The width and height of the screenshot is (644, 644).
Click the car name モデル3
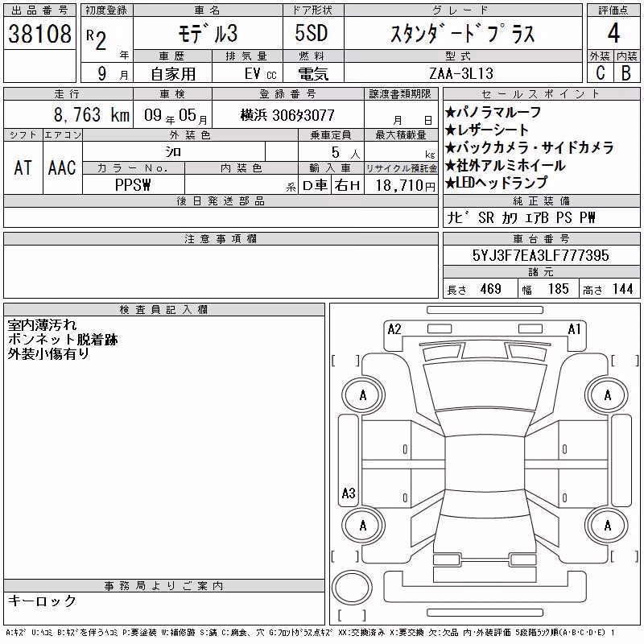208,34
